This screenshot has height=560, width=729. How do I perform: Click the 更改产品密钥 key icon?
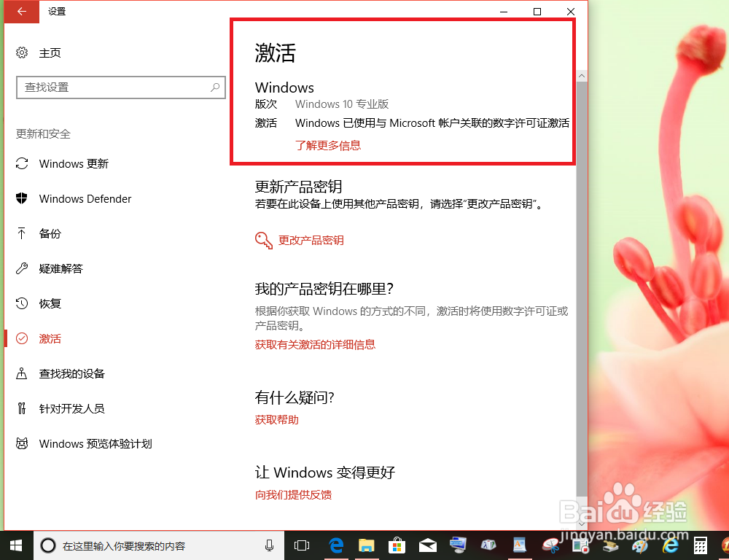[263, 239]
